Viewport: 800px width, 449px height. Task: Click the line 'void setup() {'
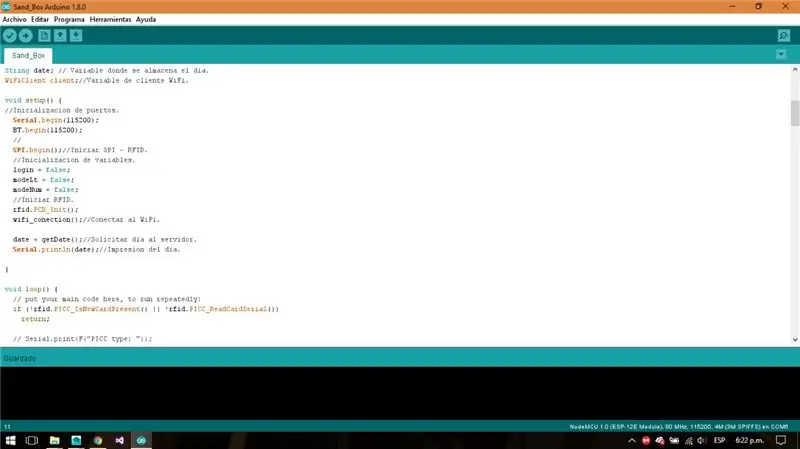pos(33,101)
